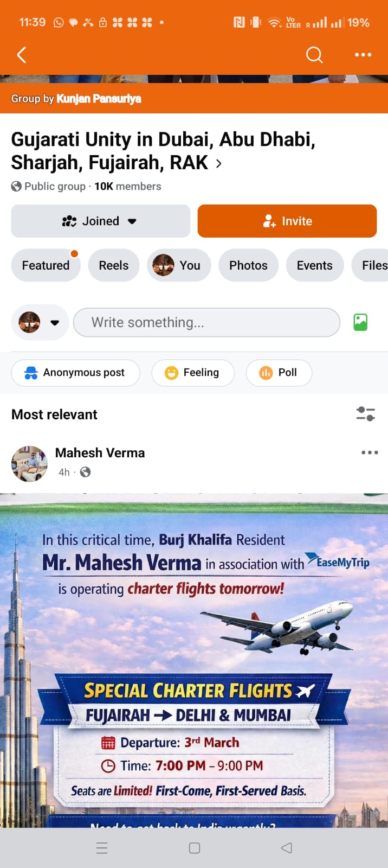Tap the green photo upload icon
This screenshot has width=388, height=868.
point(360,322)
